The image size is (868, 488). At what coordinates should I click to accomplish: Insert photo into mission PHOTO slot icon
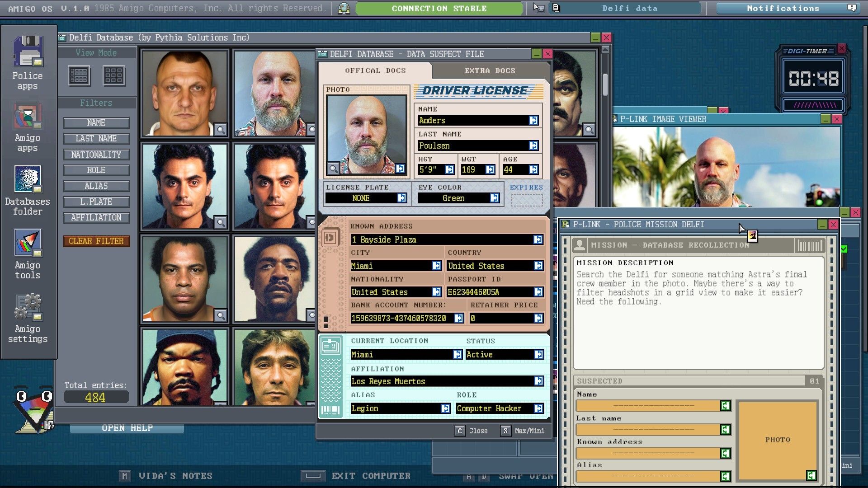(811, 475)
